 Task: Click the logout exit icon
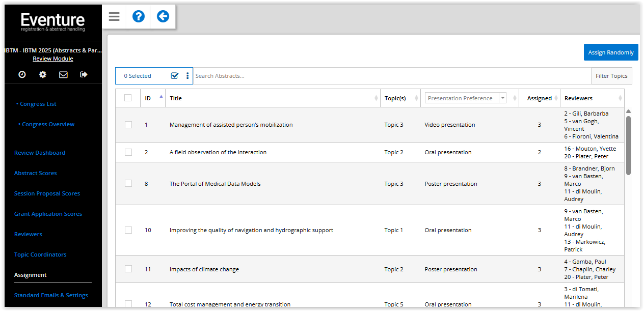pyautogui.click(x=84, y=75)
